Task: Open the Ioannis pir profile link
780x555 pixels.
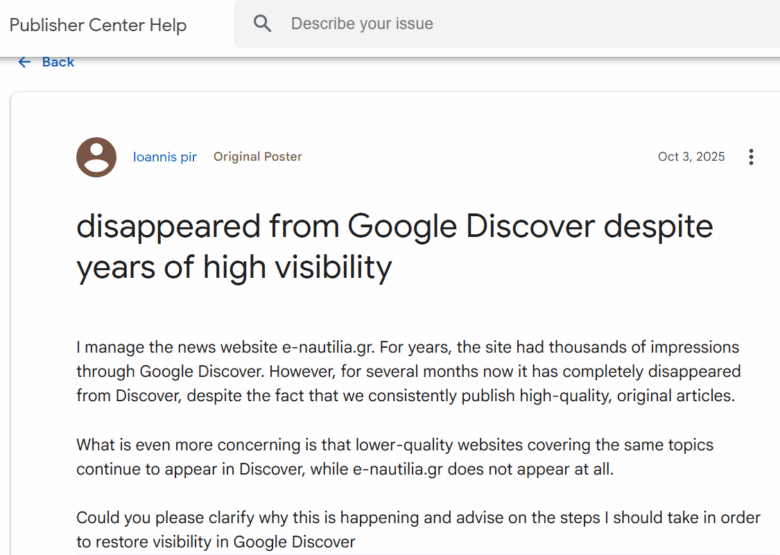Action: pos(165,157)
